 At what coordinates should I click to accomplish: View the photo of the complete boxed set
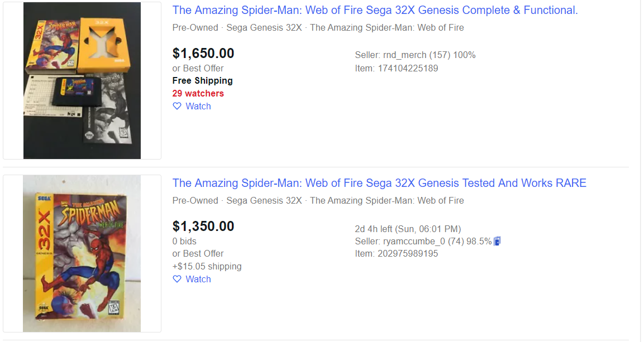82,80
